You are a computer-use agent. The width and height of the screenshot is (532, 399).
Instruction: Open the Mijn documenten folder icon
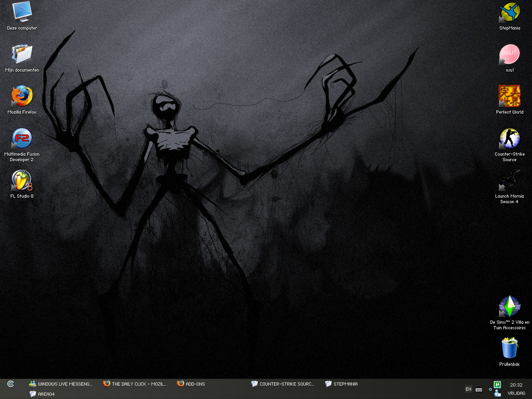(x=22, y=58)
